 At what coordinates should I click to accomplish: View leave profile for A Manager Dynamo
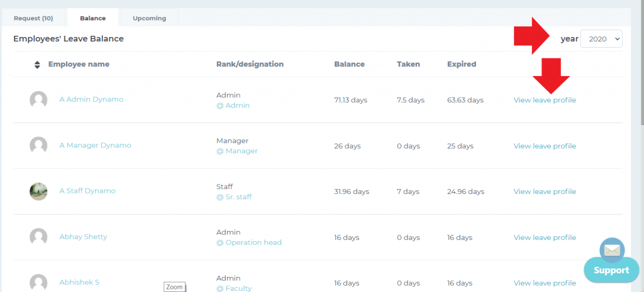(x=545, y=146)
